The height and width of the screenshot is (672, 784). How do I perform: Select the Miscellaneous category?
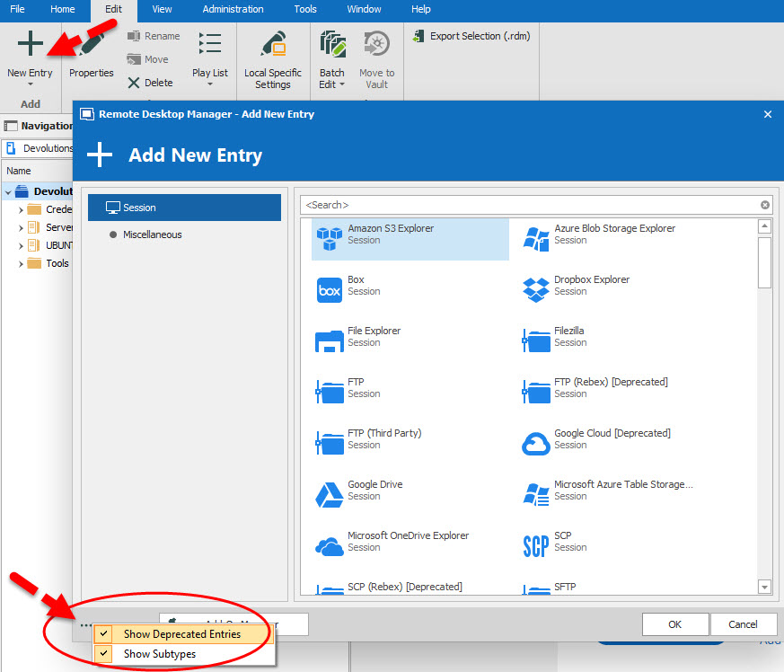(x=152, y=234)
